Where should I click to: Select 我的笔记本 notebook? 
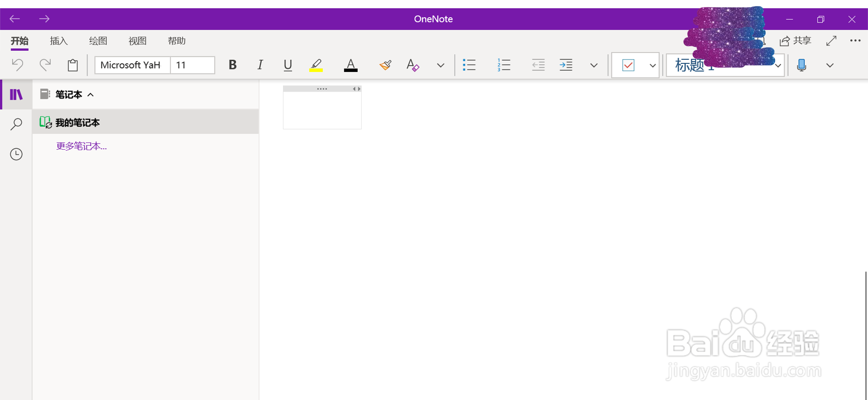click(146, 122)
